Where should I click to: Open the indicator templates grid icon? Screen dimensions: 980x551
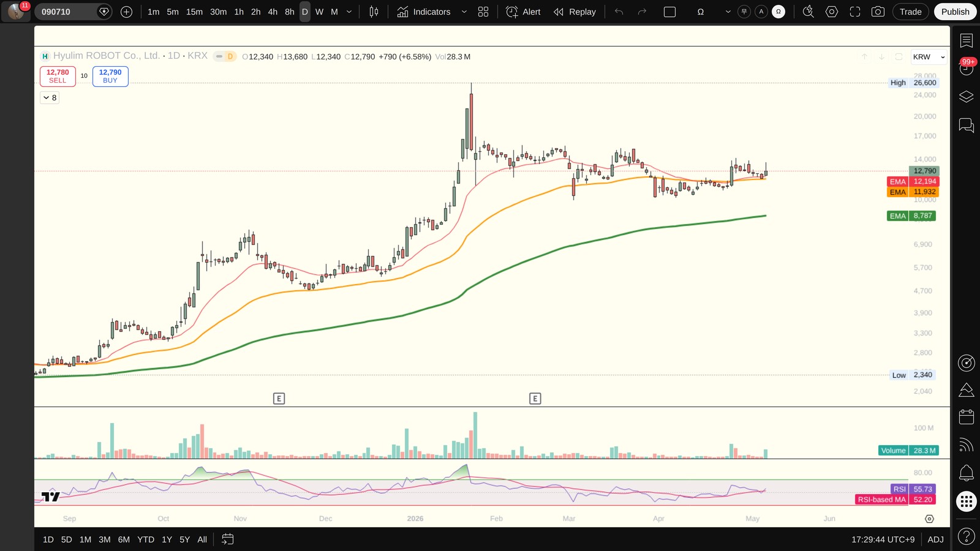[483, 12]
